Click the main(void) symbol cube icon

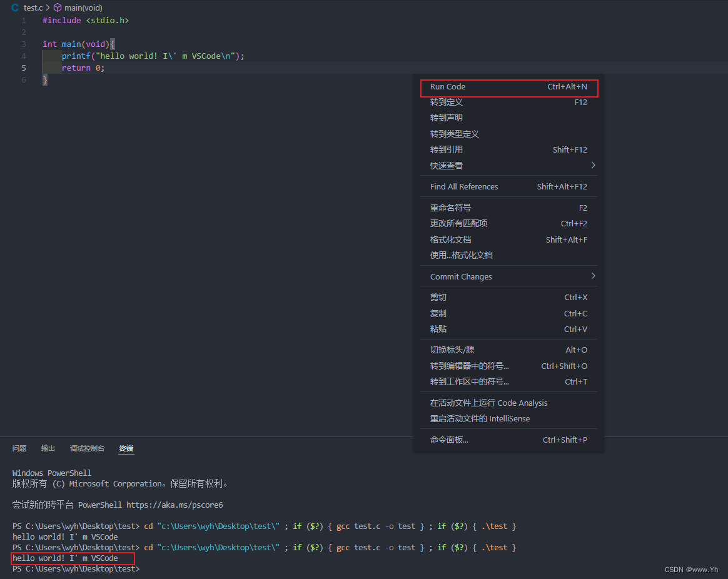(58, 8)
